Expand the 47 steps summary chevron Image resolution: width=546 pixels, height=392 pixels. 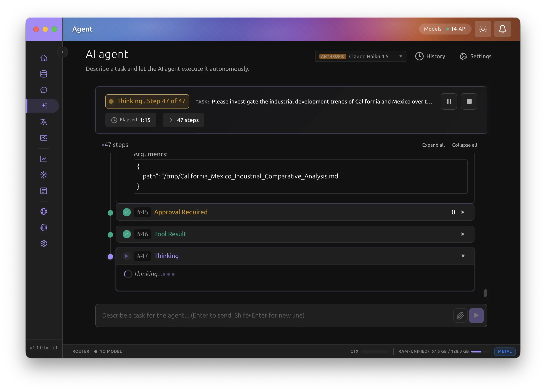(171, 120)
